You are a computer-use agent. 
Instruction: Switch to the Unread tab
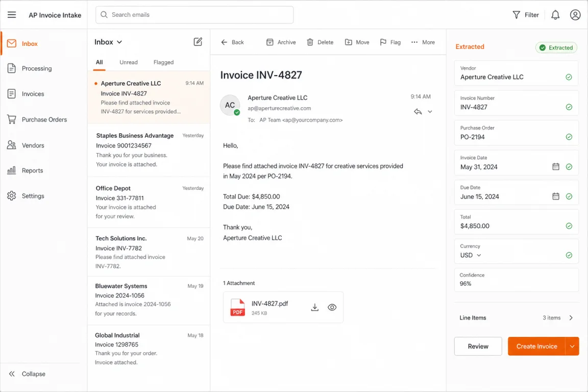tap(129, 62)
